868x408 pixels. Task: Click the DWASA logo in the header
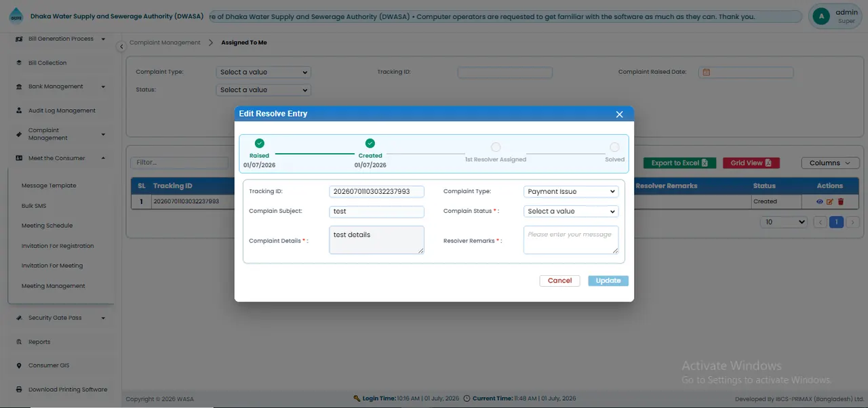[x=16, y=16]
